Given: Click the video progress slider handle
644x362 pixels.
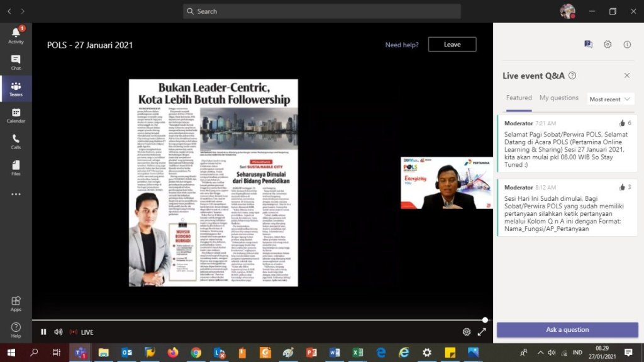Looking at the screenshot, I should coord(485,320).
